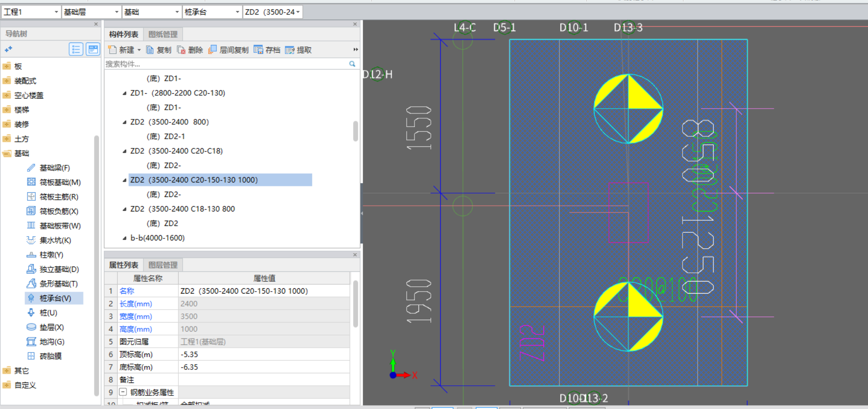This screenshot has width=868, height=409.
Task: Select 筏板基础(M) item
Action: [60, 182]
